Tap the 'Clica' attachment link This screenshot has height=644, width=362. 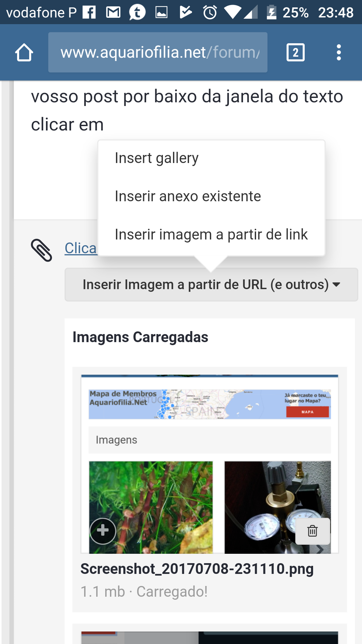[80, 248]
